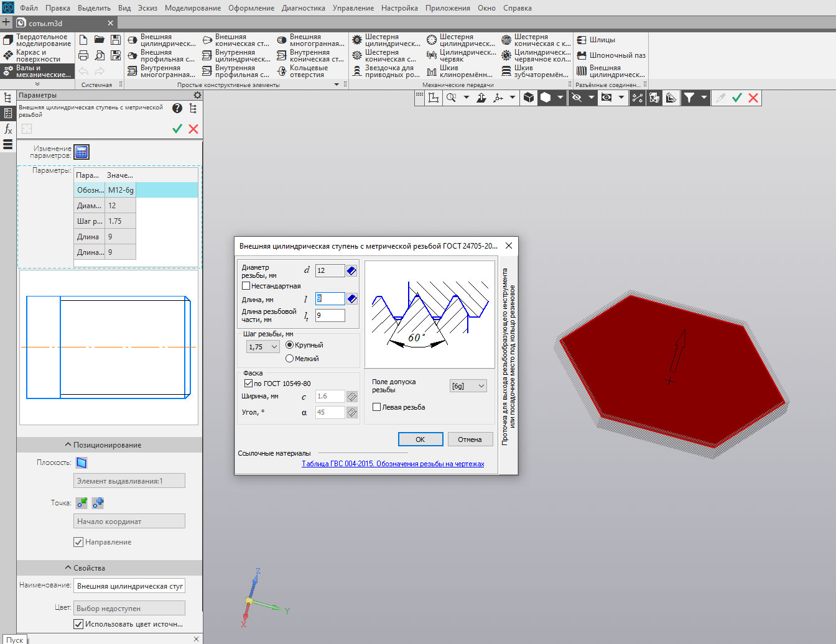Switch to Каркас и поверхности toolset
The image size is (836, 644).
click(x=37, y=55)
